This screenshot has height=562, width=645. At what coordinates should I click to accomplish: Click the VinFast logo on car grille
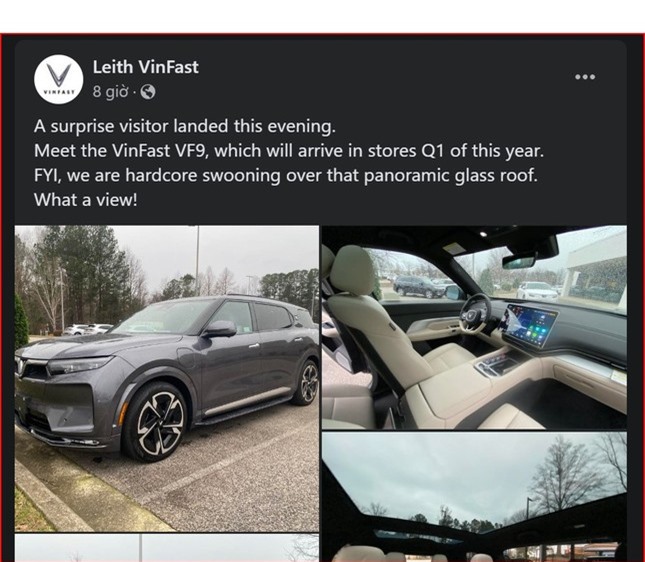pyautogui.click(x=20, y=366)
